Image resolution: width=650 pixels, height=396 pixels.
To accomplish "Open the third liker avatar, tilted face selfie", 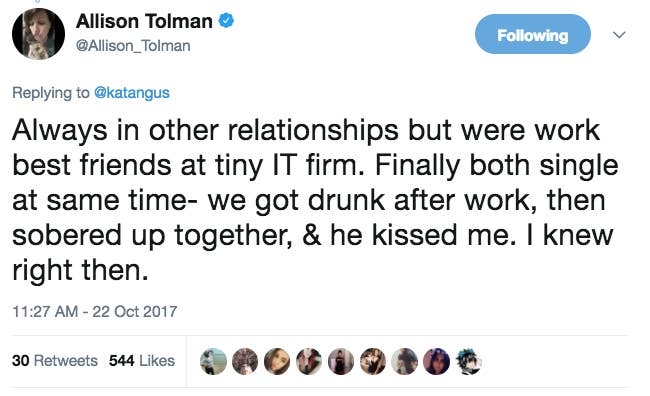I will pos(277,361).
